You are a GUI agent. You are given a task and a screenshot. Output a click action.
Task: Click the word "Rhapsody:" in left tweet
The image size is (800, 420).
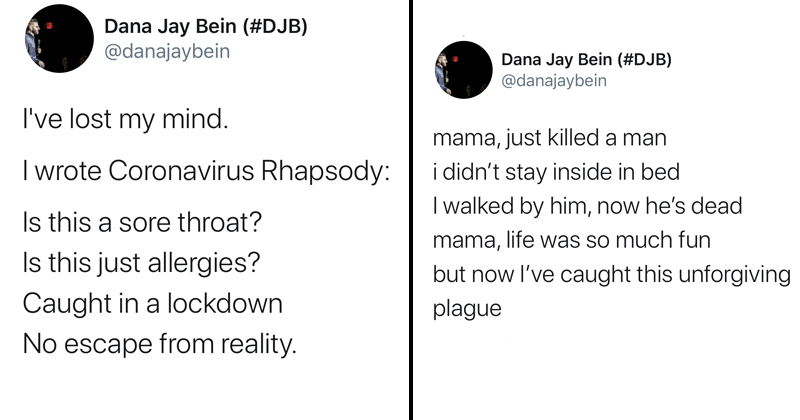click(326, 171)
